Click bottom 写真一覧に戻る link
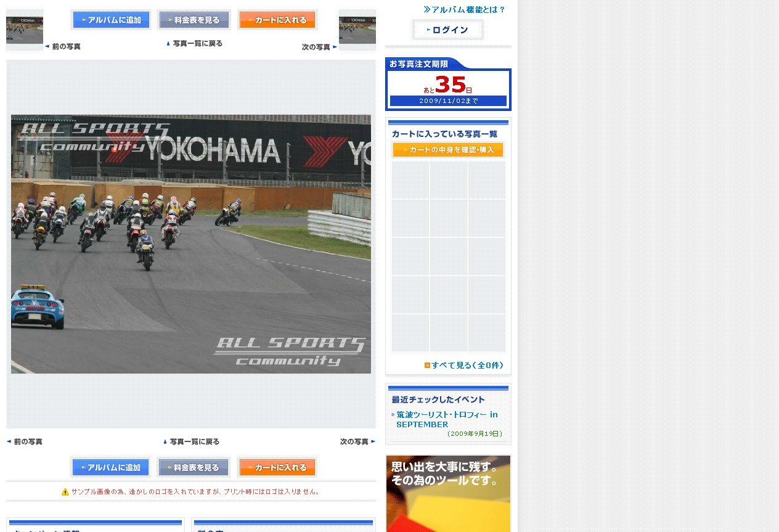Viewport: 779px width, 532px height. click(191, 441)
